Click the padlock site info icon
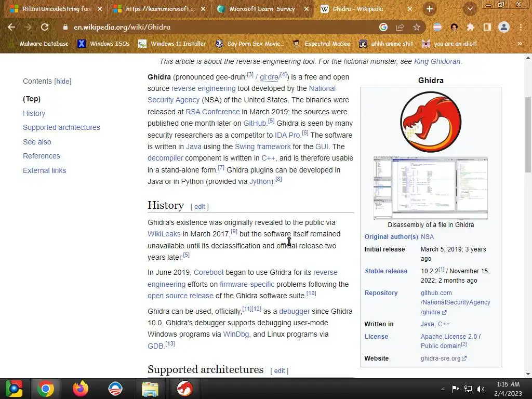This screenshot has width=532, height=399. (65, 27)
